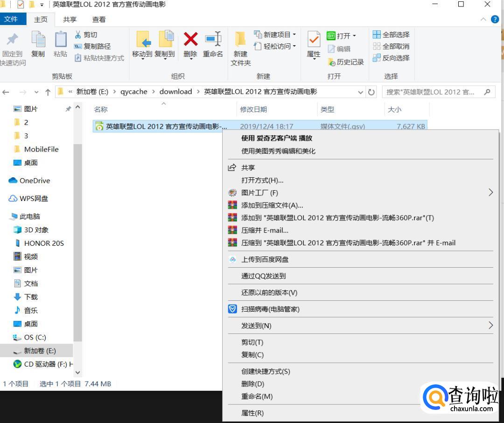This screenshot has width=504, height=423.
Task: Click the Pin to Quick access icon
Action: point(12,39)
